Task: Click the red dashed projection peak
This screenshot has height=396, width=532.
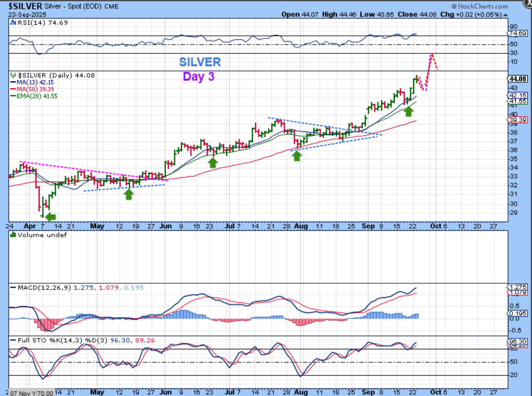Action: pos(431,54)
